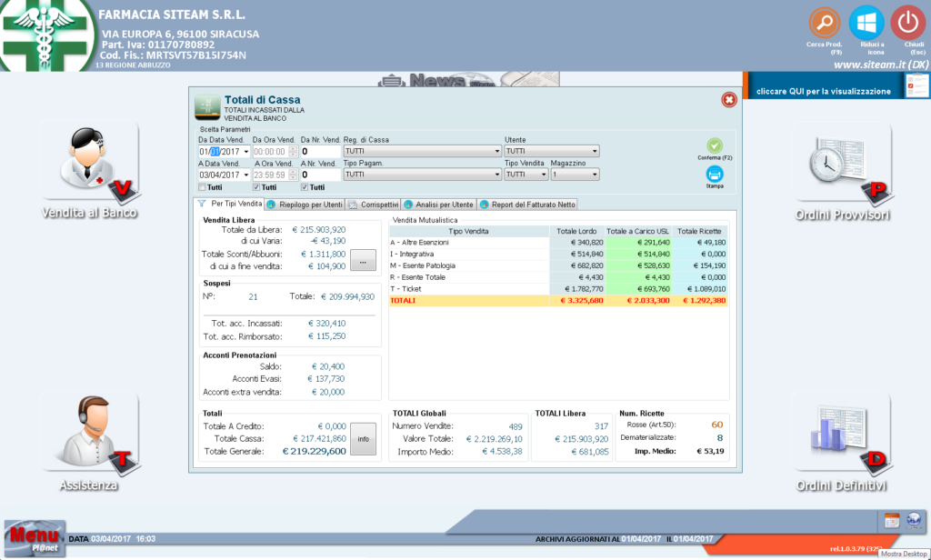Uncheck the Tutti checkbox under A Ora Vend.
Viewport: 931px width, 560px height.
[x=257, y=187]
